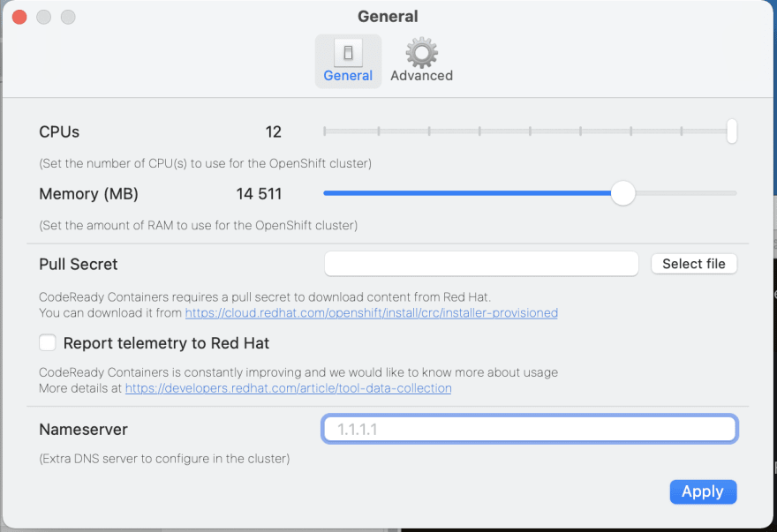777x532 pixels.
Task: Click the General light-switch icon
Action: [348, 53]
